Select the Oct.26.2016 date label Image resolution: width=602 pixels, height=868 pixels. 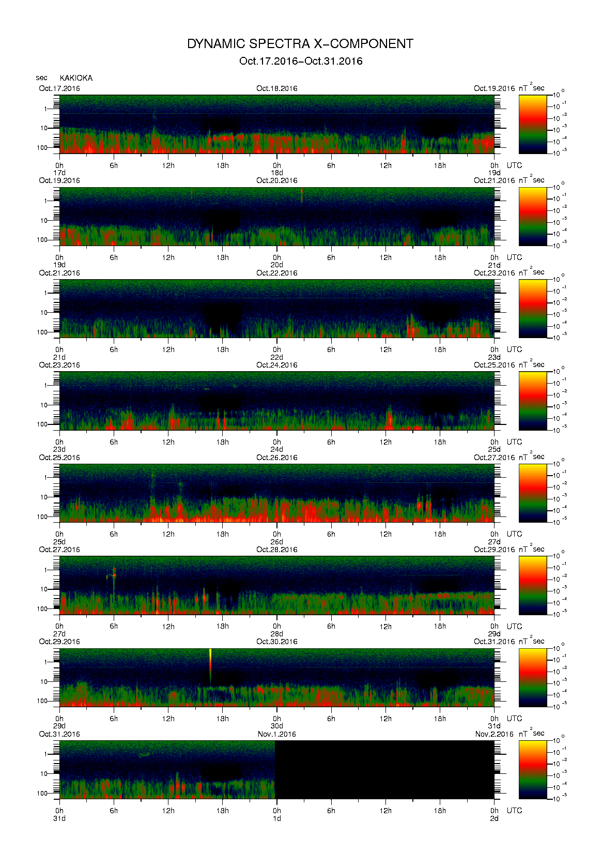(x=277, y=458)
